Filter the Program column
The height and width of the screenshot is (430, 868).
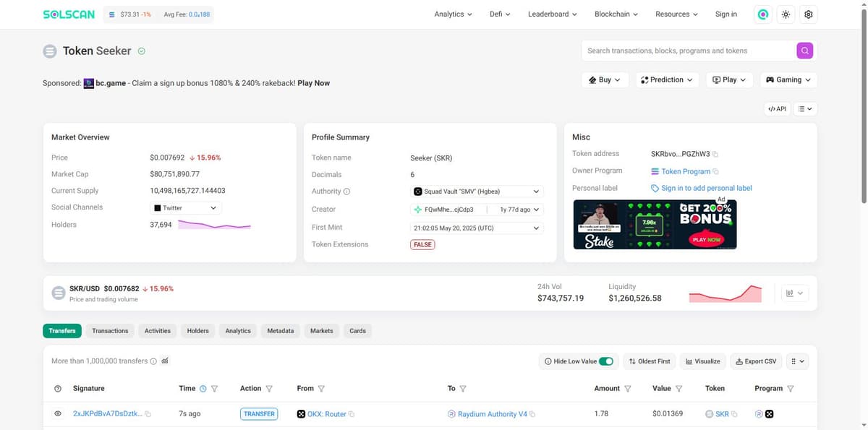point(790,389)
